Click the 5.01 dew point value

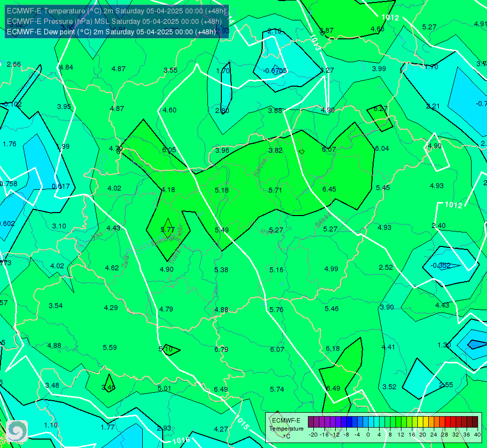click(x=164, y=388)
